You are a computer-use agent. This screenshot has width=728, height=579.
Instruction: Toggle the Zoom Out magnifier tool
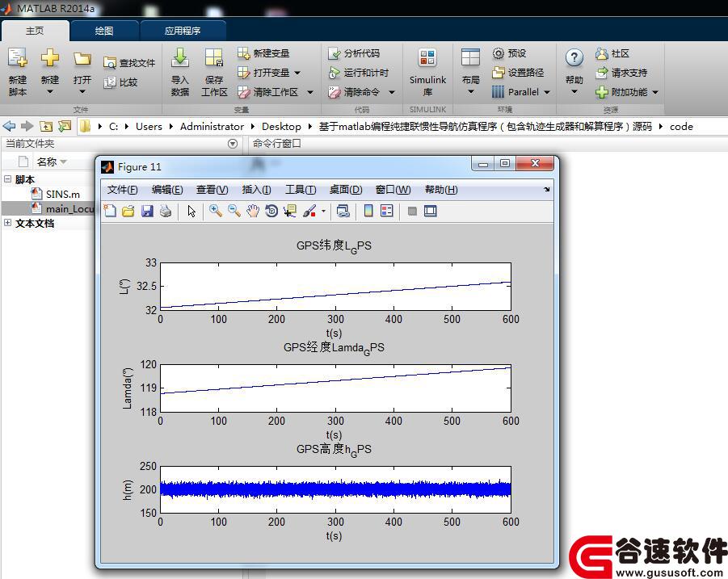click(234, 211)
